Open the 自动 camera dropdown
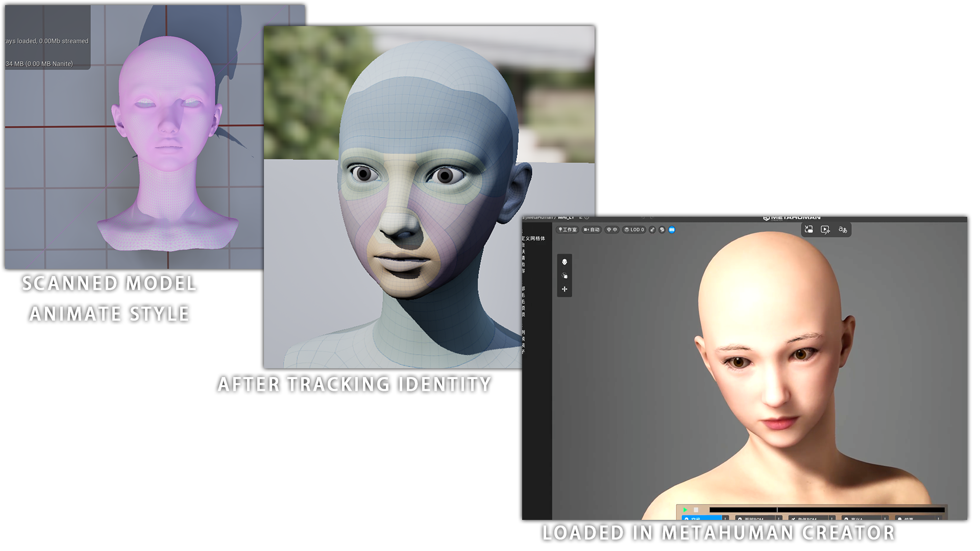The image size is (980, 551). point(592,230)
